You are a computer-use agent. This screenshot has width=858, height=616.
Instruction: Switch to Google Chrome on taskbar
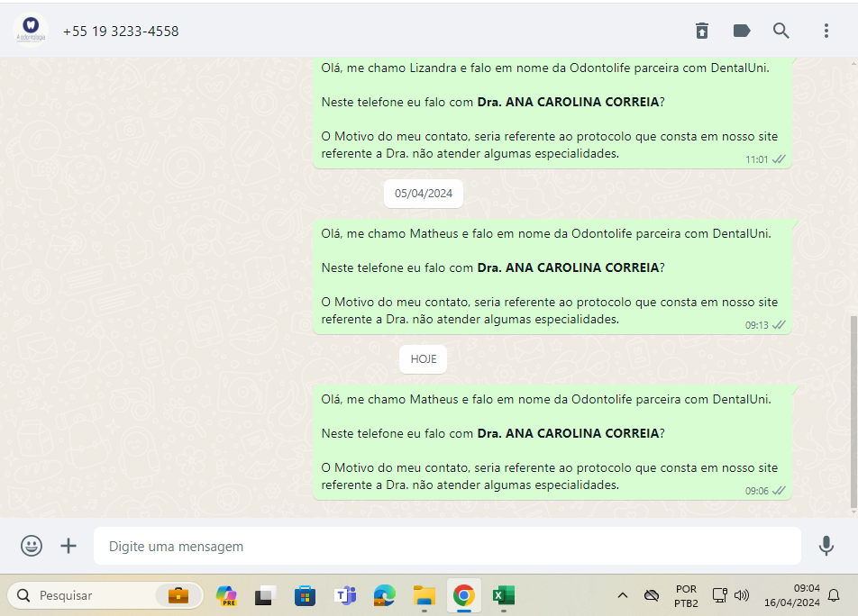(x=463, y=595)
